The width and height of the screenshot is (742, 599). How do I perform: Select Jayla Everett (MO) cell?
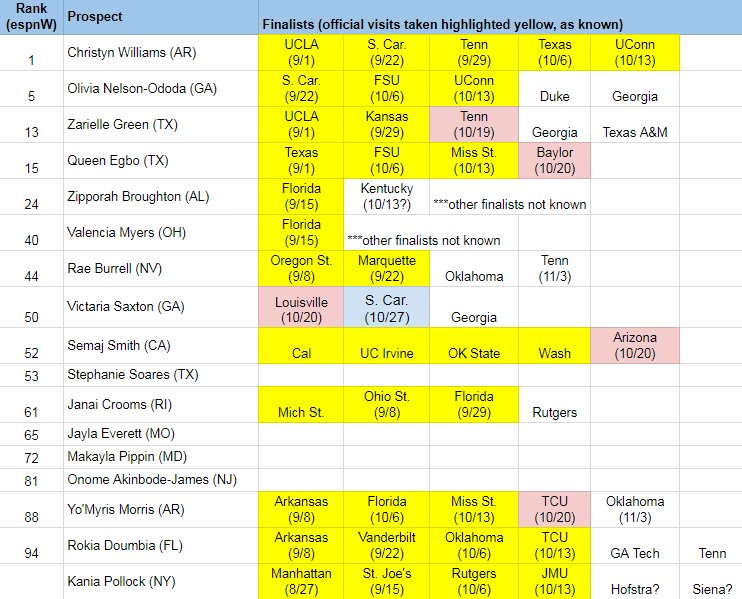point(161,434)
